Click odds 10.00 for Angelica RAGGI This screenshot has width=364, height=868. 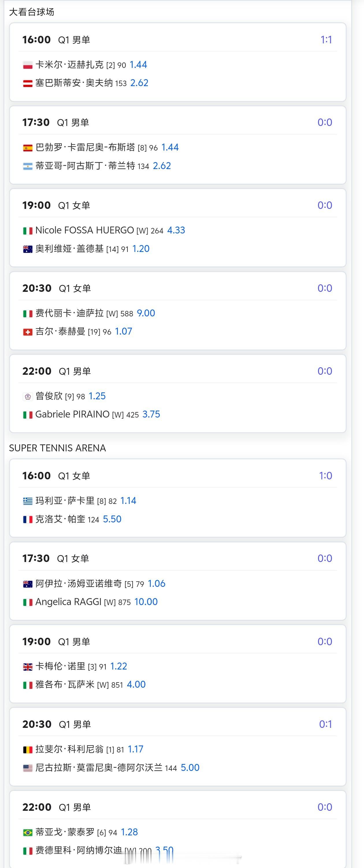coord(146,602)
